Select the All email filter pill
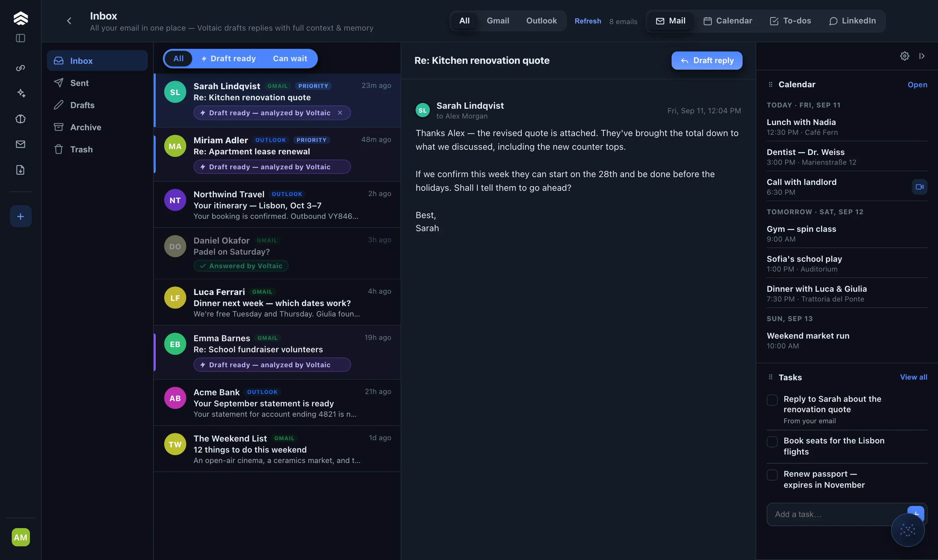 178,59
